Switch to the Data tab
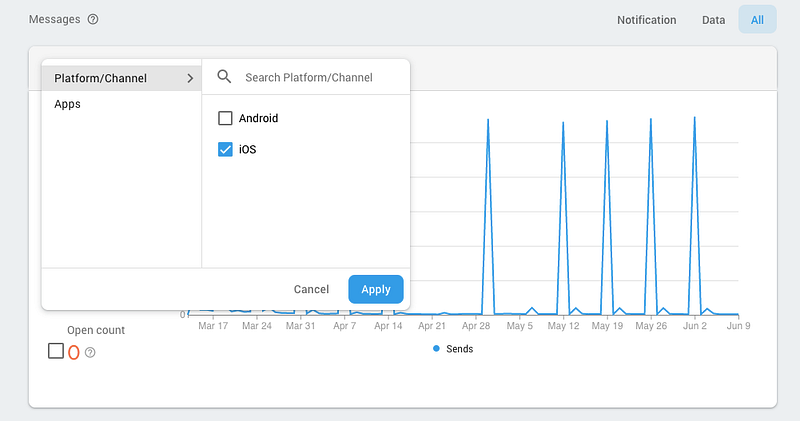Viewport: 800px width, 421px height. (x=713, y=20)
